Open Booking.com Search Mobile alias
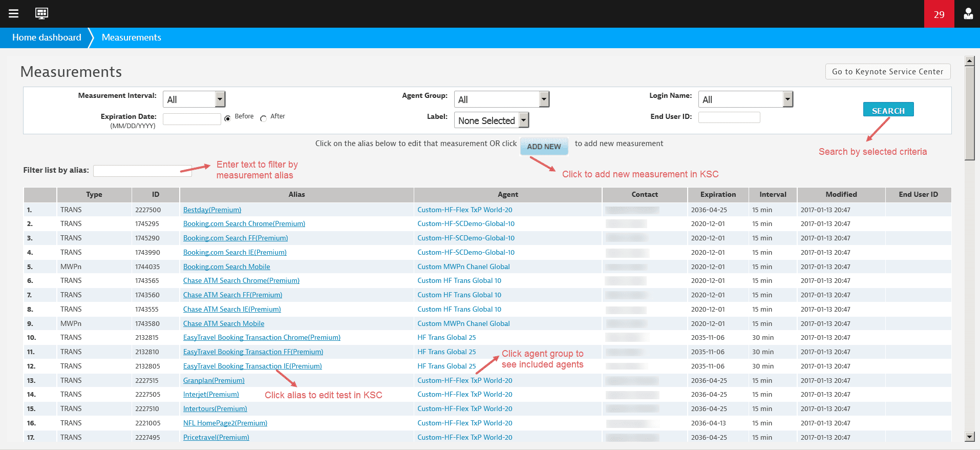The height and width of the screenshot is (450, 980). click(x=227, y=267)
